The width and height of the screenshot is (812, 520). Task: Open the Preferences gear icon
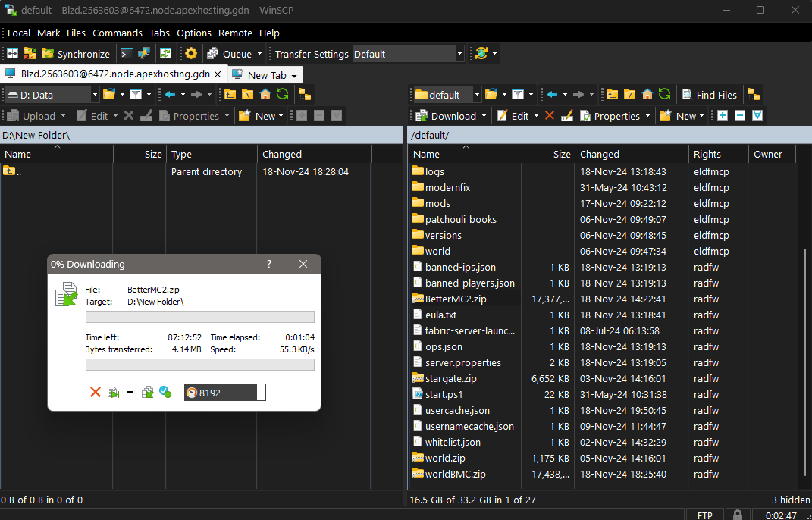191,54
